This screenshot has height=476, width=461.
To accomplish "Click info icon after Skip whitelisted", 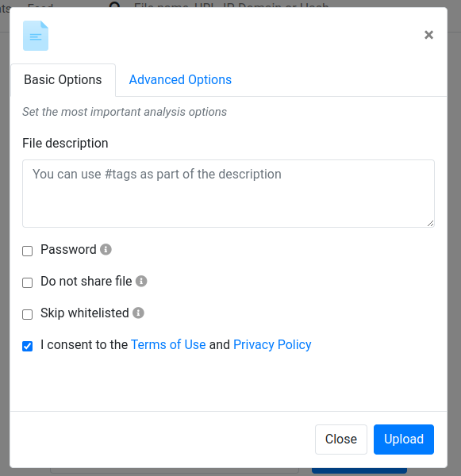I will tap(138, 313).
